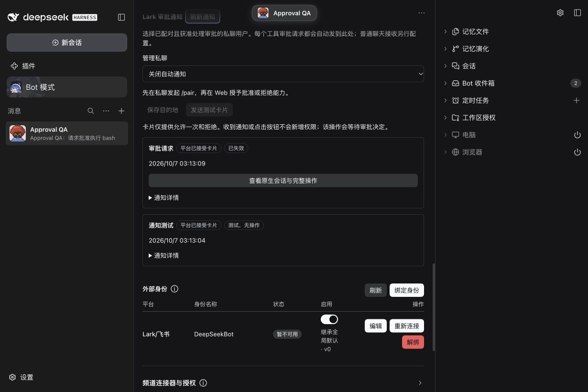Click the Bot 收件箱 count badge 2

click(576, 83)
